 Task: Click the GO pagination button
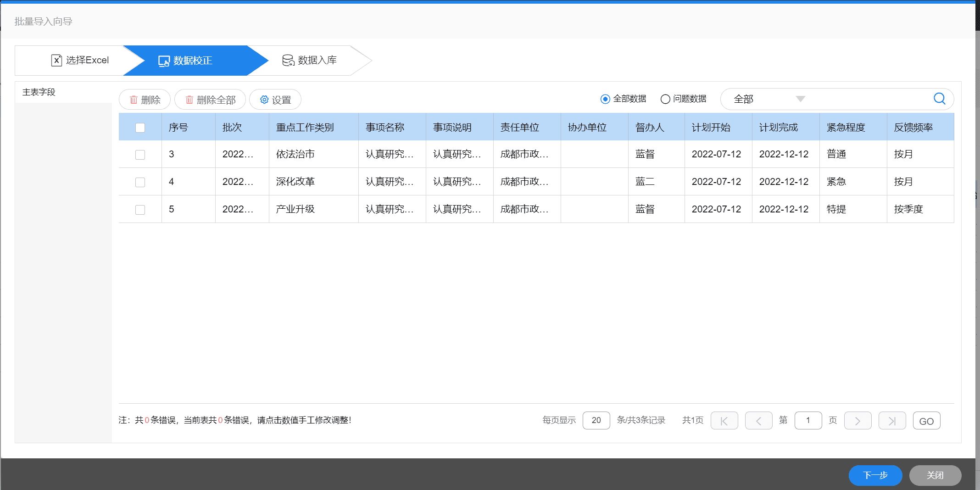(926, 421)
